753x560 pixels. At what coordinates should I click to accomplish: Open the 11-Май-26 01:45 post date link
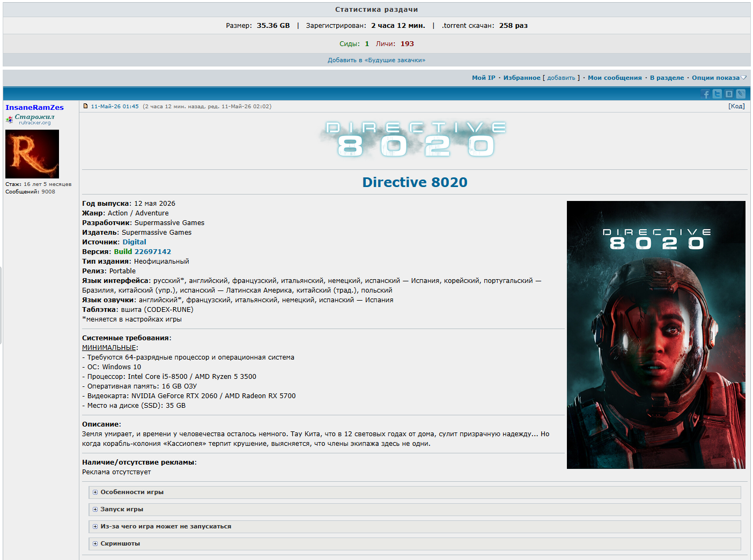[x=115, y=106]
